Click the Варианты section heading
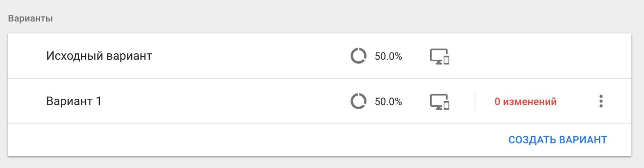644x168 pixels. (x=30, y=19)
